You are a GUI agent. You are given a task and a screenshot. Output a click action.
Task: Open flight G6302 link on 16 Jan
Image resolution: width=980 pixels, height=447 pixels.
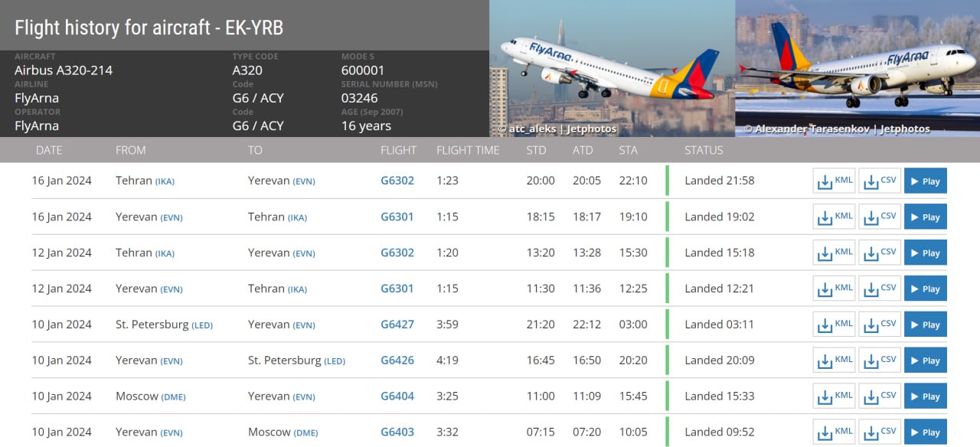pyautogui.click(x=397, y=181)
